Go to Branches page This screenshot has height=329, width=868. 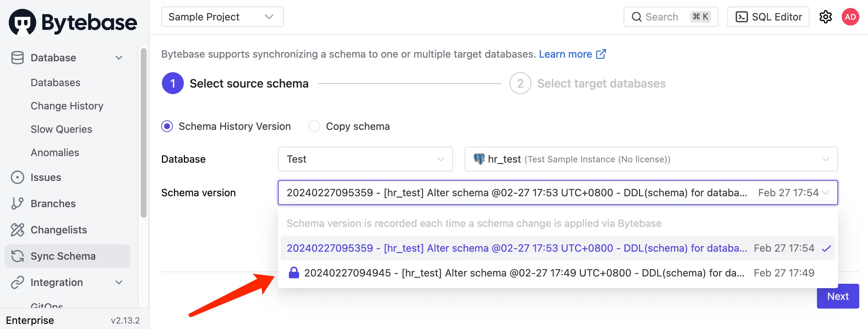(x=53, y=204)
